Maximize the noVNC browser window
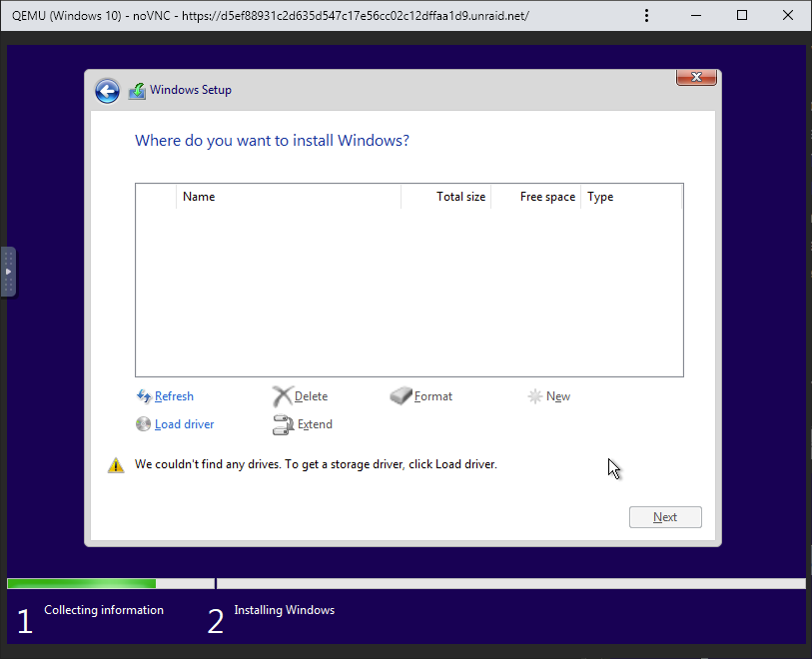The image size is (812, 659). [x=741, y=16]
